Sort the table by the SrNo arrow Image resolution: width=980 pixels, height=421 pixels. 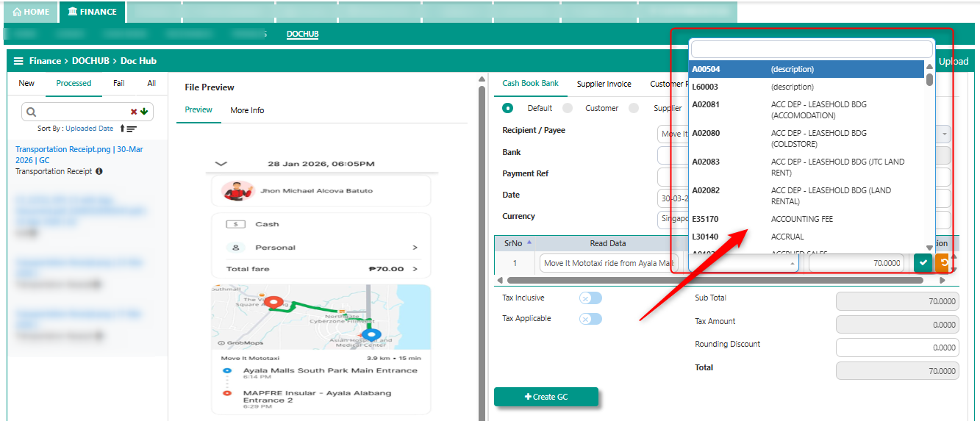[529, 242]
